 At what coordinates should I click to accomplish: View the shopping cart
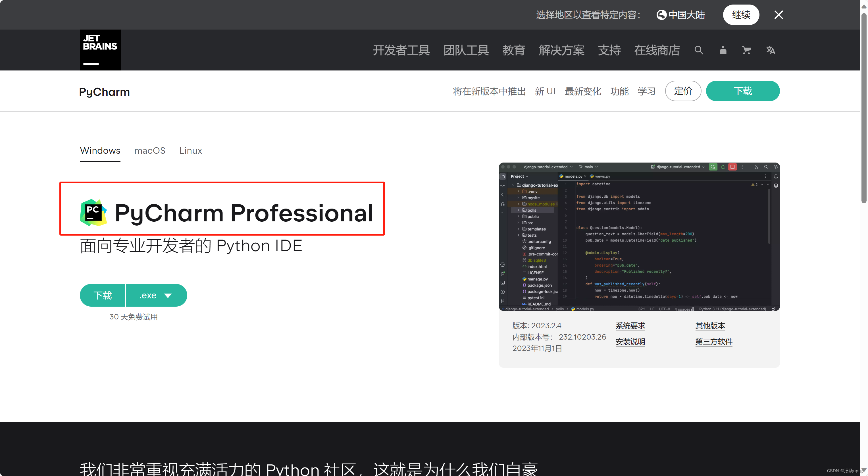click(746, 50)
